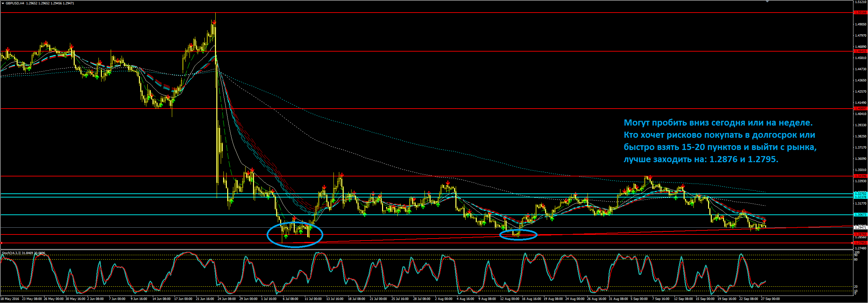Screen dimensions: 868x303
Task: Click the '24 Aug 00:00' time axis label
Action: (x=575, y=299)
